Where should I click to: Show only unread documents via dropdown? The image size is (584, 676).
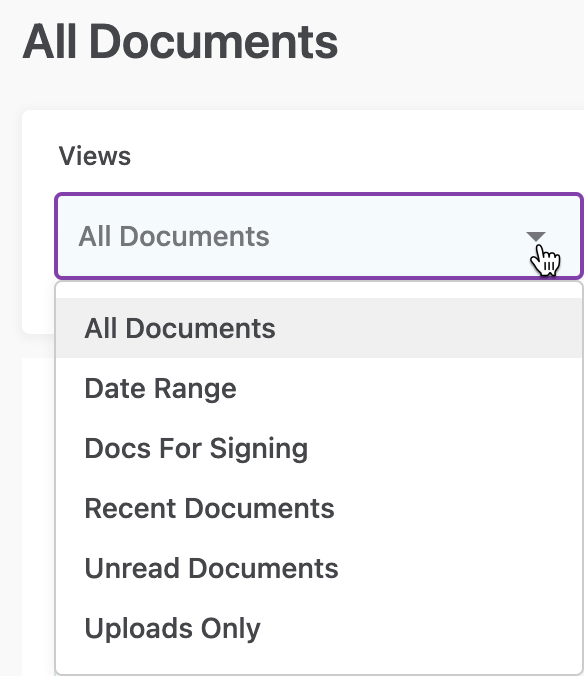[319, 568]
